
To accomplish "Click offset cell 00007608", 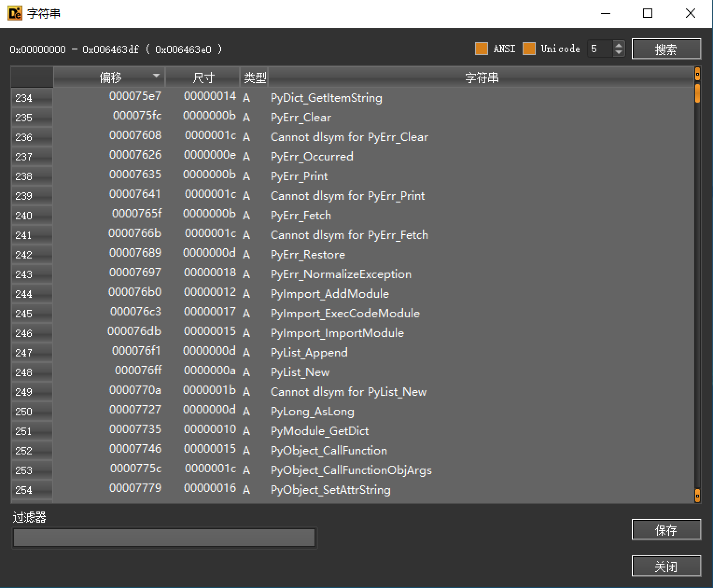I will coord(135,135).
